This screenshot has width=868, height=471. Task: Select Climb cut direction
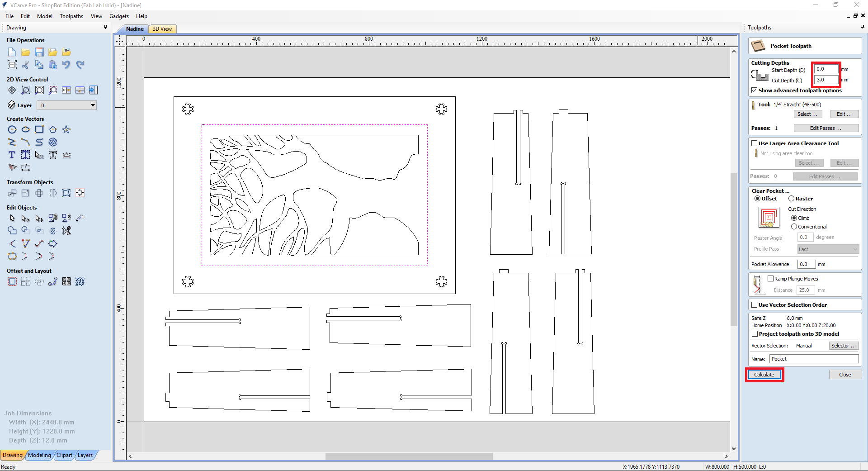(794, 218)
